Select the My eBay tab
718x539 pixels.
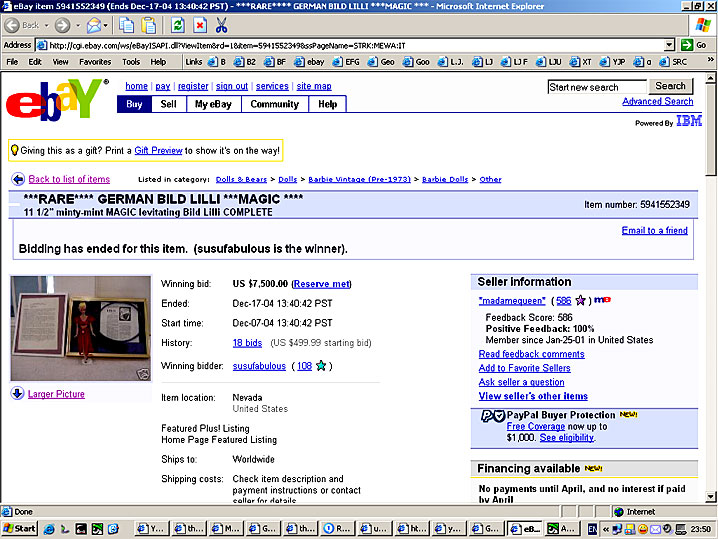(x=213, y=104)
